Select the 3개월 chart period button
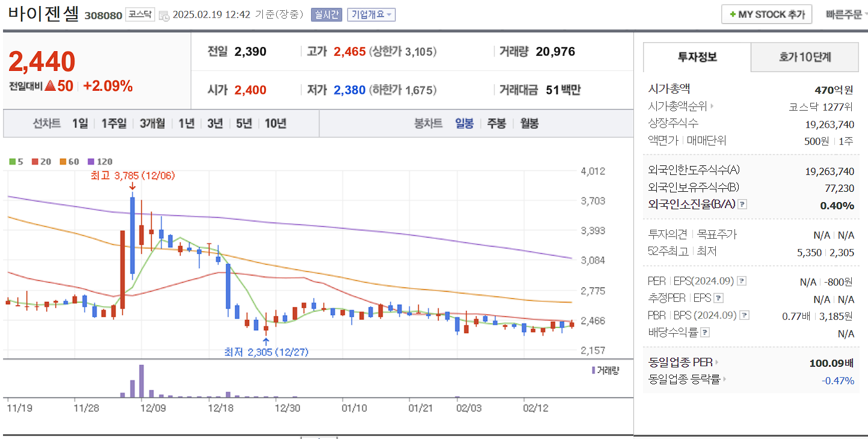Image resolution: width=868 pixels, height=439 pixels. [x=152, y=123]
